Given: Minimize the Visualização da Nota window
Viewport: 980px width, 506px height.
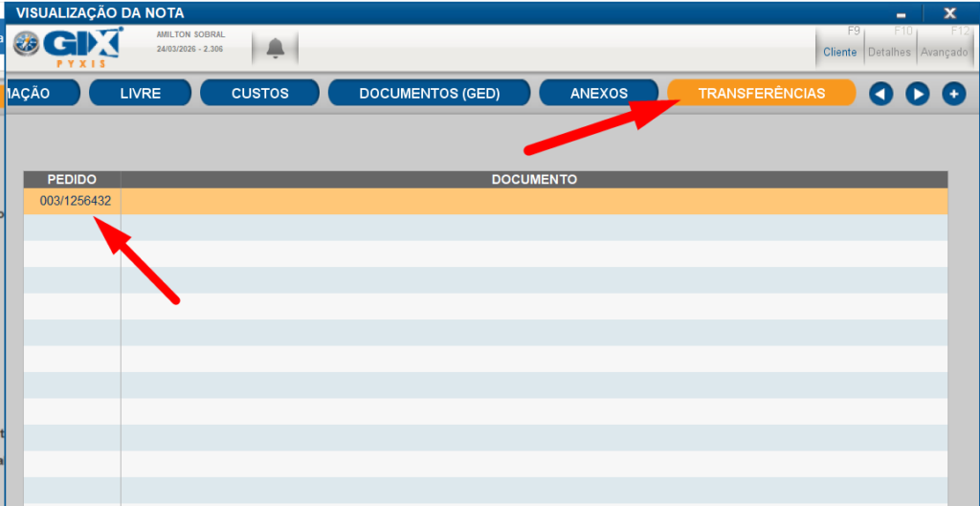Looking at the screenshot, I should coord(901,14).
